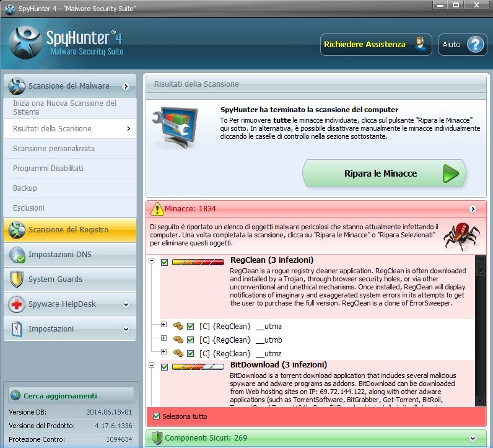Toggle checkbox for [C] {RegClean} __utmz
This screenshot has width=493, height=448.
point(191,353)
